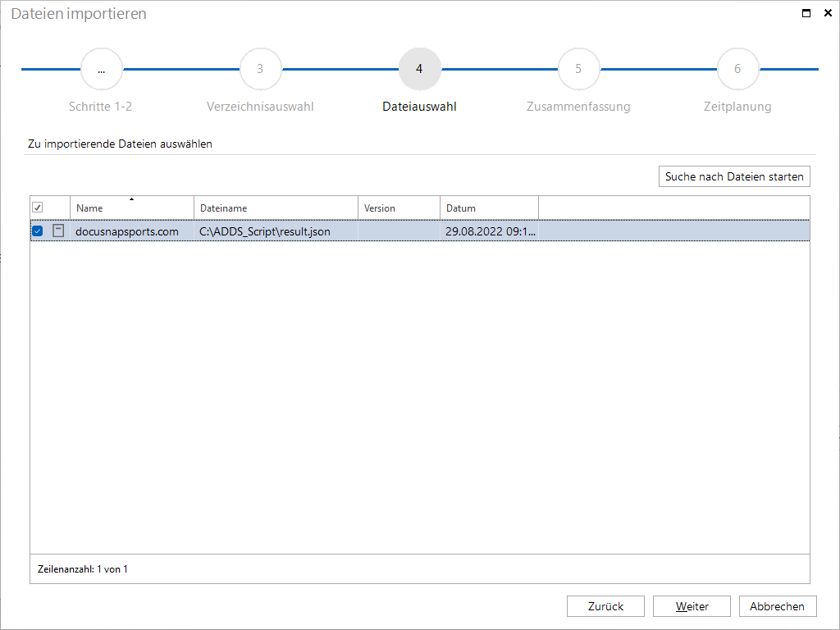Cancel the import with Abbrechen
The height and width of the screenshot is (630, 840).
coord(778,606)
